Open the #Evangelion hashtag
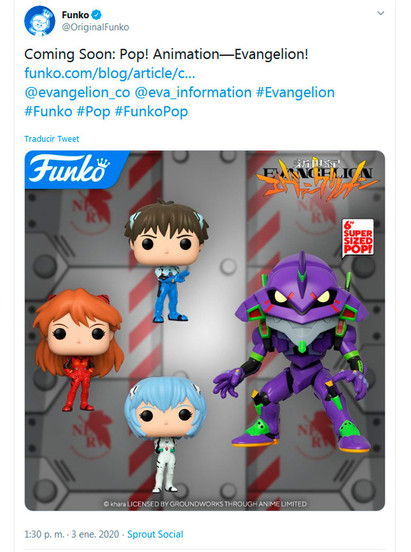The image size is (411, 552). click(x=295, y=93)
